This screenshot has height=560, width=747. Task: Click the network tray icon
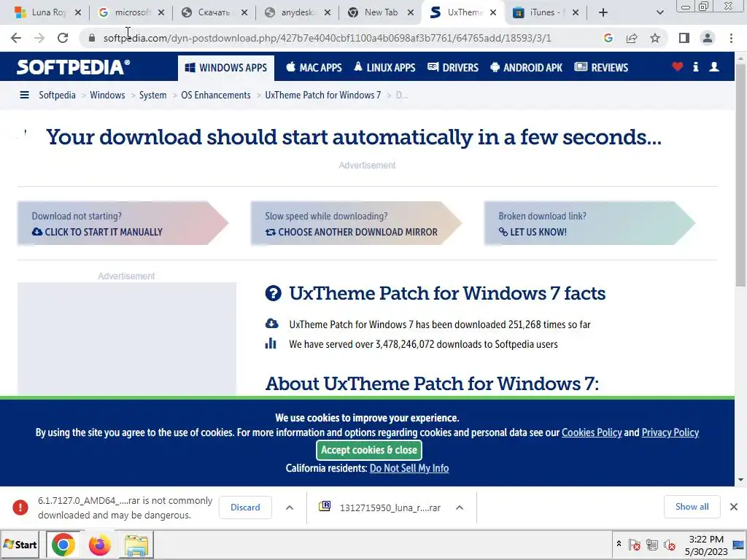tap(652, 545)
